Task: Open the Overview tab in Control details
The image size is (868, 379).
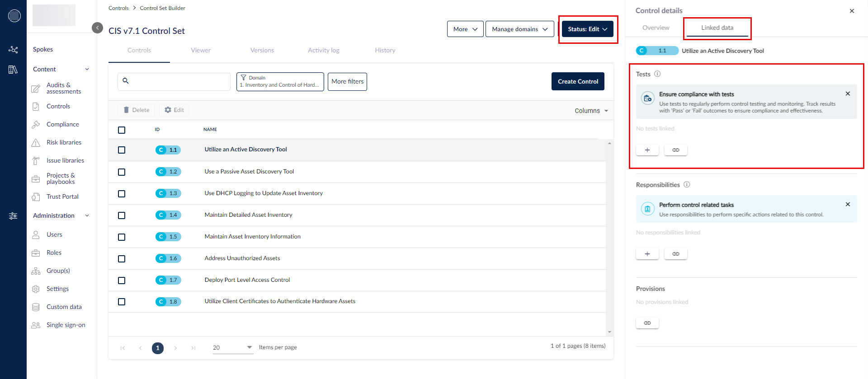Action: coord(656,28)
